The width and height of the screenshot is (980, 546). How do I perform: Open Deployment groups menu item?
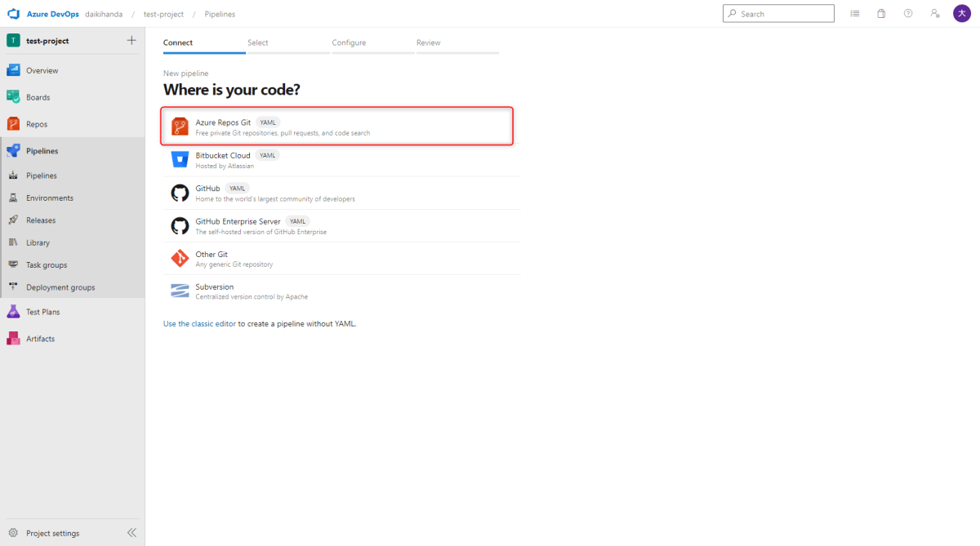(73, 287)
